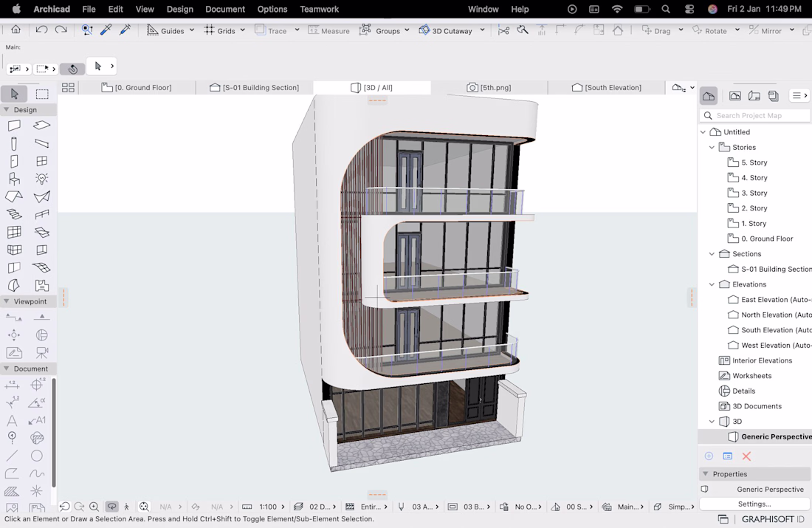Switch to the [0. Ground Floor] tab
Image resolution: width=812 pixels, height=528 pixels.
pyautogui.click(x=137, y=88)
